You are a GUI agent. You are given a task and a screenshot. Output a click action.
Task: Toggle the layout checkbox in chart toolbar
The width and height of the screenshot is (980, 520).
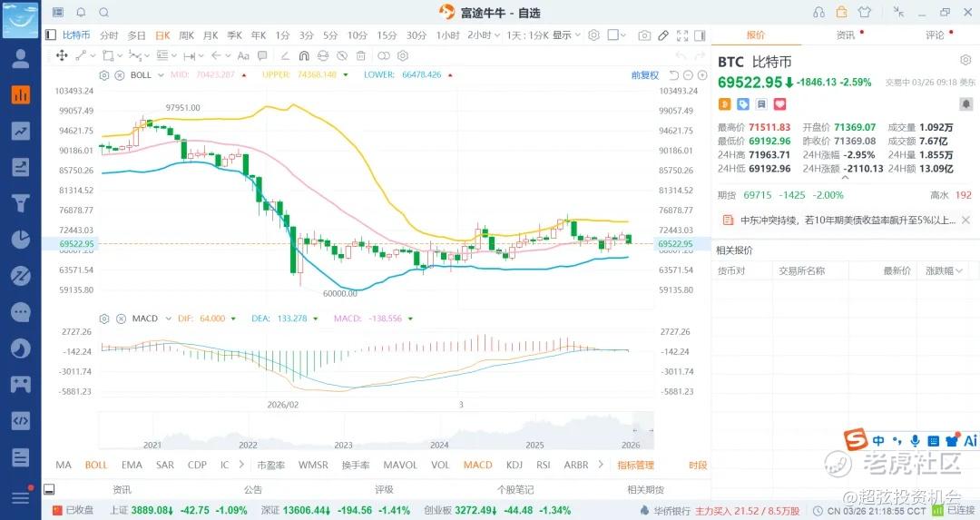coord(614,35)
